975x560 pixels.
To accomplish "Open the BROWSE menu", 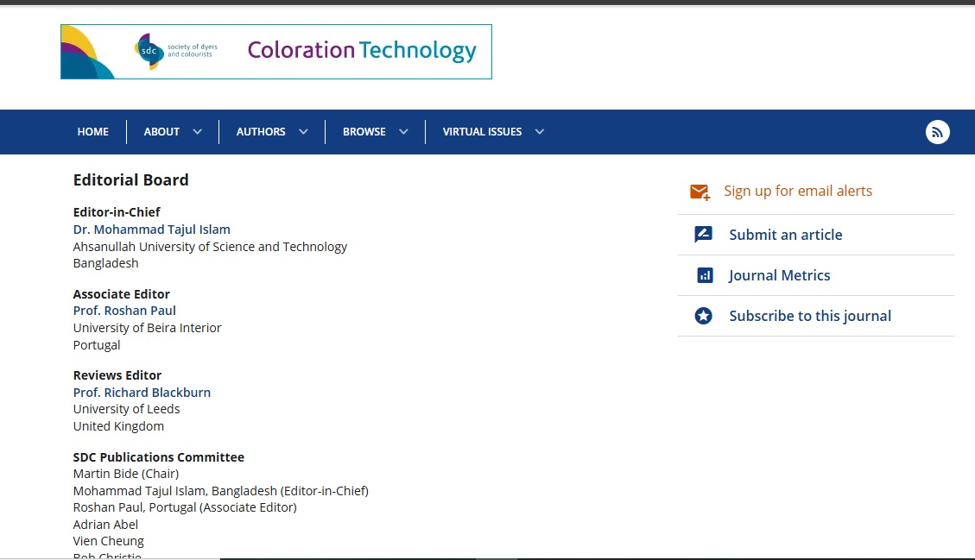I will click(364, 132).
